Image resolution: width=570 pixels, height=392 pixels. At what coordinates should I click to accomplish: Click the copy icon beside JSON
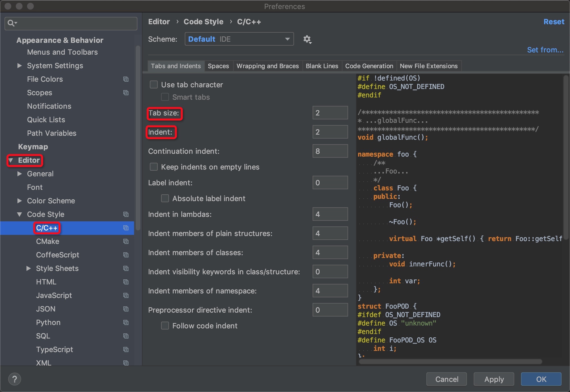click(x=126, y=309)
